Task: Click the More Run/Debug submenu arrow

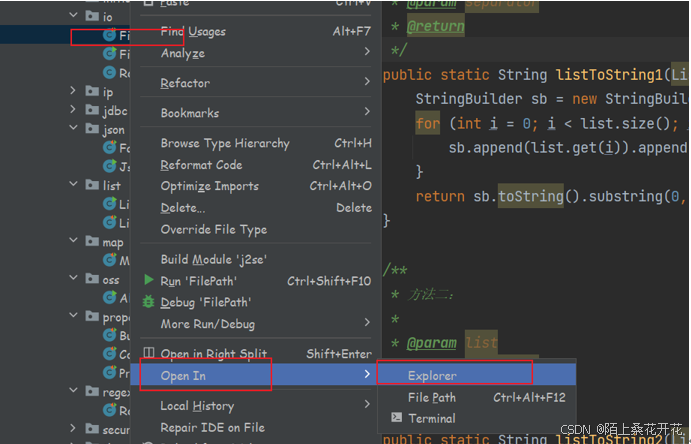Action: (367, 322)
